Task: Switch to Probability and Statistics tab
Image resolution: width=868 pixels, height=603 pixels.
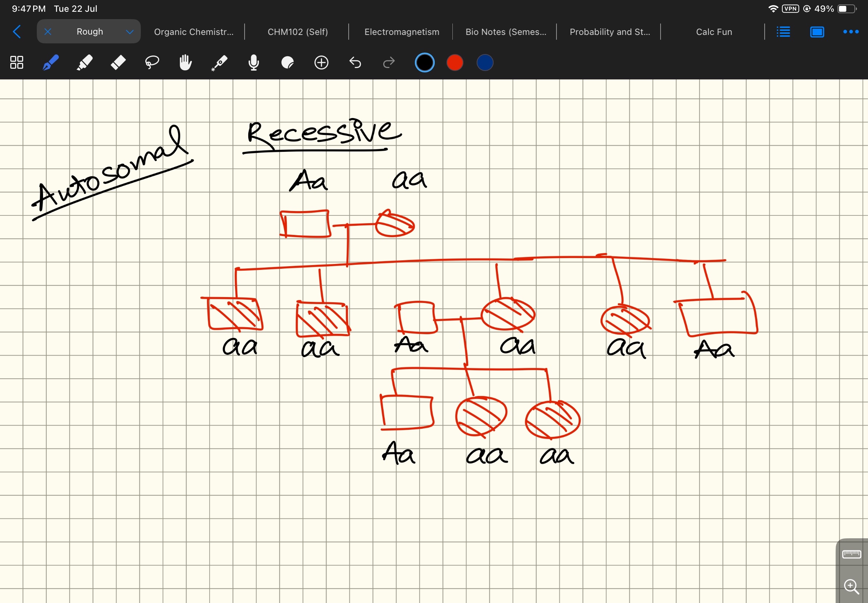Action: (610, 32)
